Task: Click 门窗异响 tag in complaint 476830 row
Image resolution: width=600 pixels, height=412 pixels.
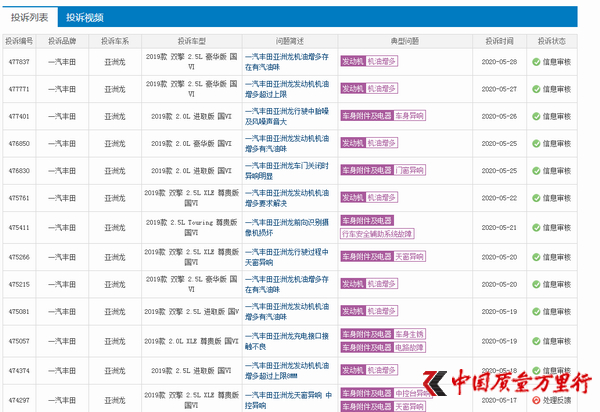Action: 409,170
